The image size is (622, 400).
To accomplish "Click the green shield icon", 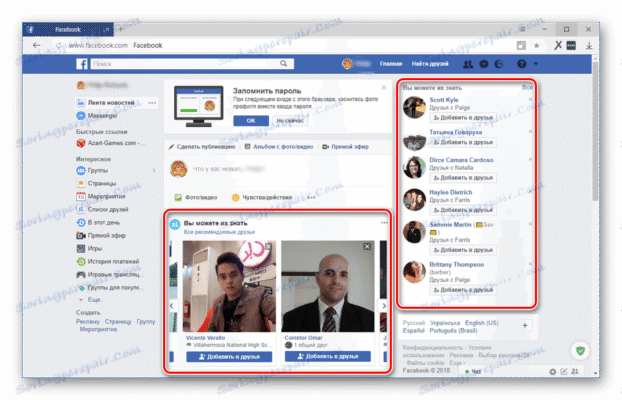I will [x=580, y=351].
